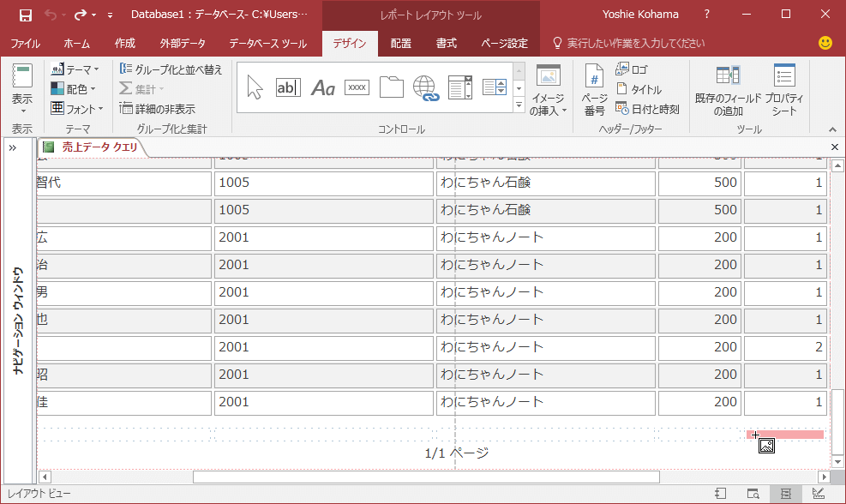Open the データベース ツール tab

267,43
